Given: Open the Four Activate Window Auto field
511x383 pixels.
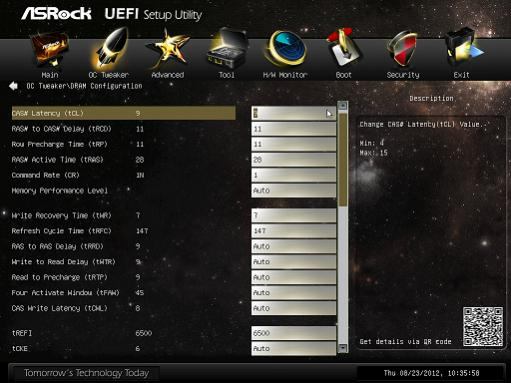Looking at the screenshot, I should pos(294,293).
